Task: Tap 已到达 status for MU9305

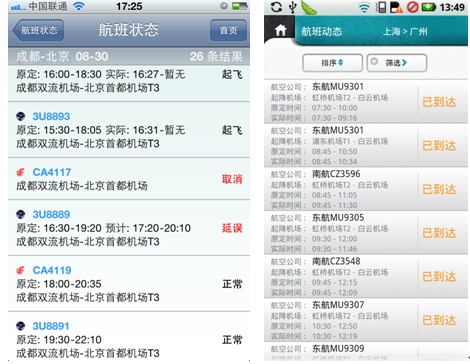Action: point(439,233)
